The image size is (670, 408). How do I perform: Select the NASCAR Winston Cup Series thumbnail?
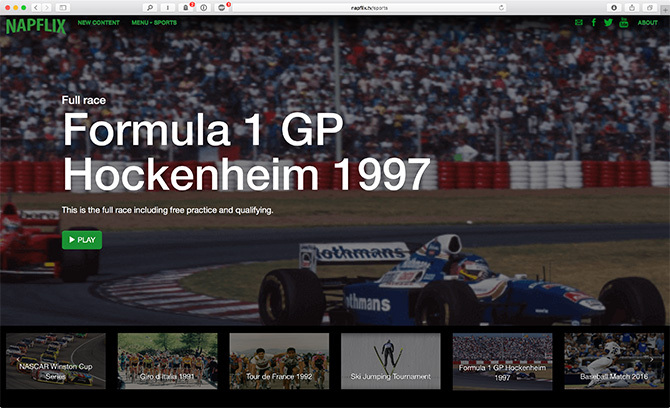56,361
